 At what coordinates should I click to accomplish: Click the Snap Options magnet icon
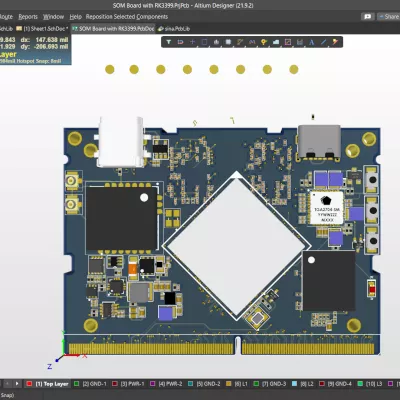(180, 42)
